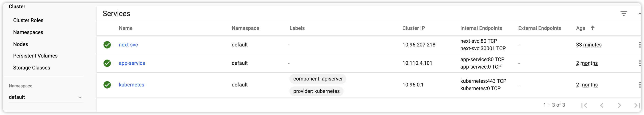The image size is (644, 115).
Task: Open actions menu for app-service row
Action: tap(639, 63)
